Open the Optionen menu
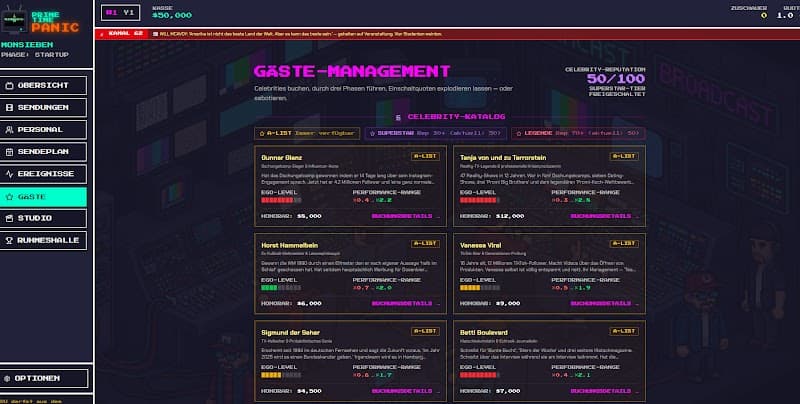 [x=44, y=378]
